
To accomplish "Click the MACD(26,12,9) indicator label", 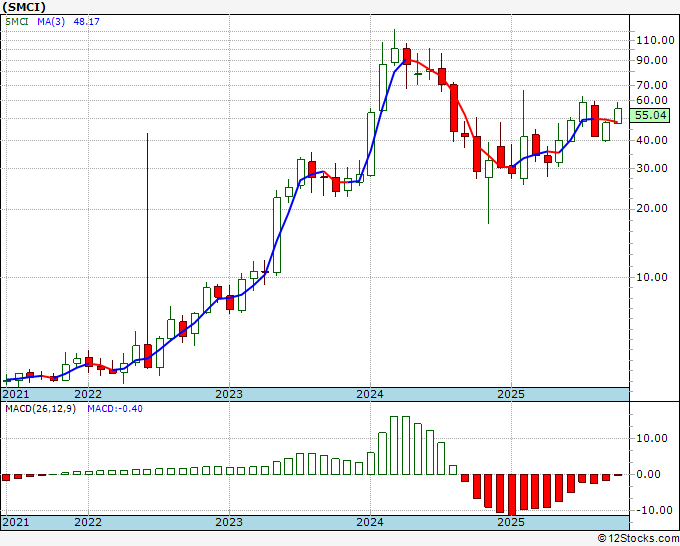I will [40, 409].
